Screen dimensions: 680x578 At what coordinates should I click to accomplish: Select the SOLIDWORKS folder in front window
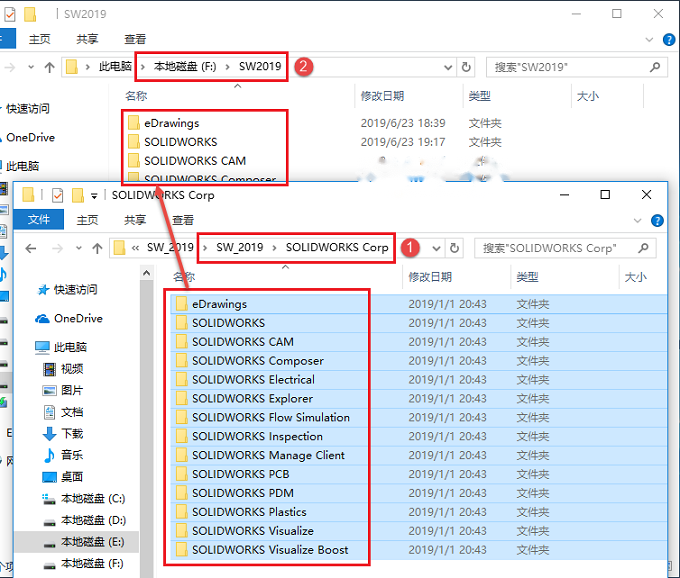coord(228,323)
